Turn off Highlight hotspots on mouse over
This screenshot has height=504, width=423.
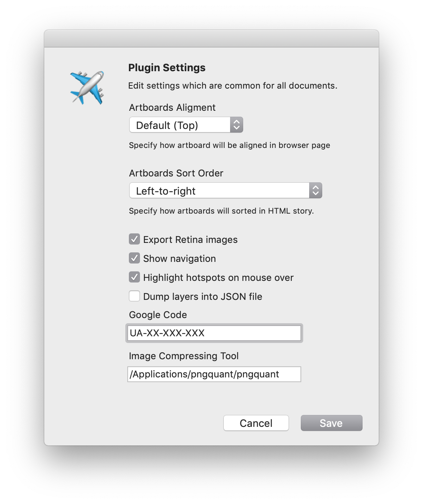[134, 277]
